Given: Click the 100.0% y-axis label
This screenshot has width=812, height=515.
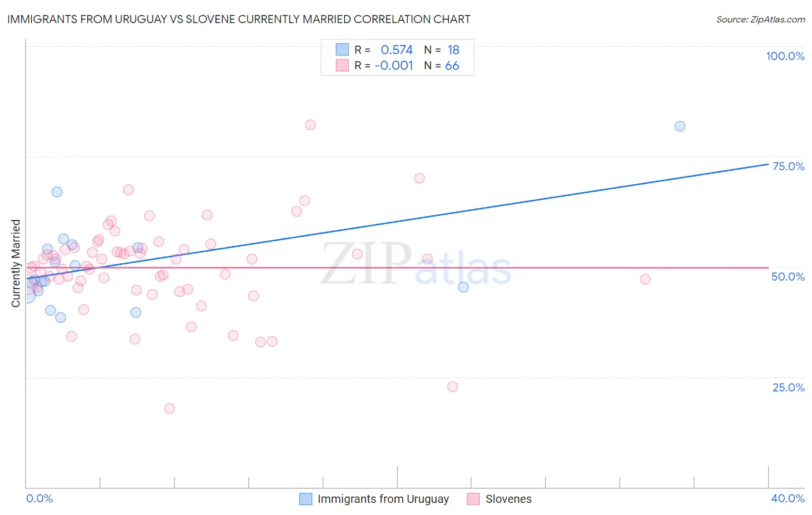Looking at the screenshot, I should [x=785, y=56].
